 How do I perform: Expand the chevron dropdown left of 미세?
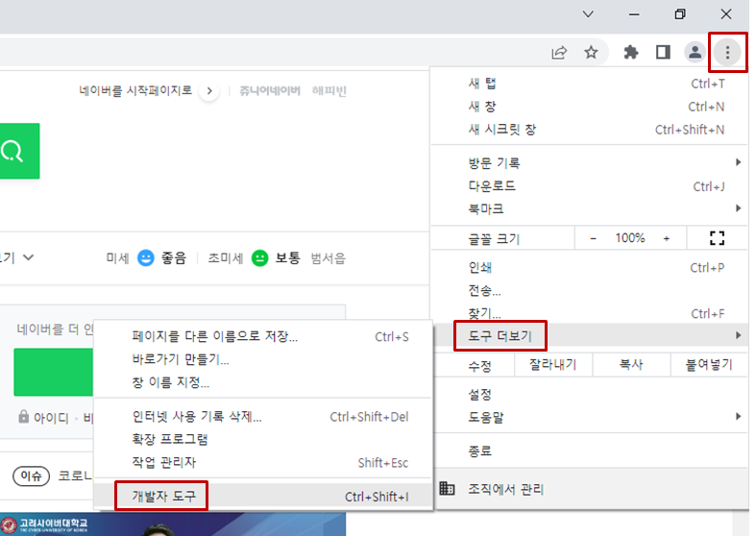pyautogui.click(x=29, y=257)
